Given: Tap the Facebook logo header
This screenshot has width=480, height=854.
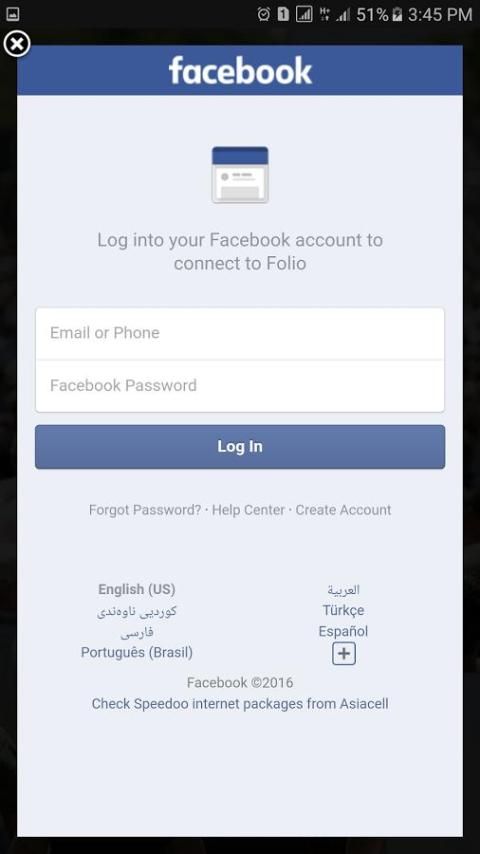Looking at the screenshot, I should [240, 70].
